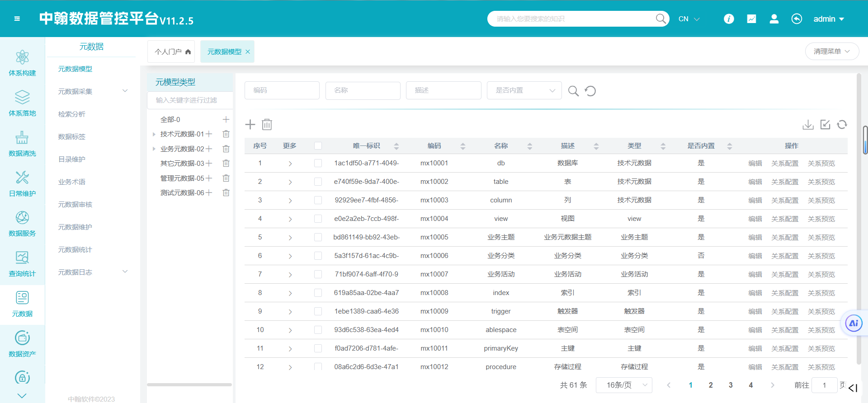Viewport: 868px width, 403px height.
Task: Open 检索分析 menu item
Action: coord(71,114)
